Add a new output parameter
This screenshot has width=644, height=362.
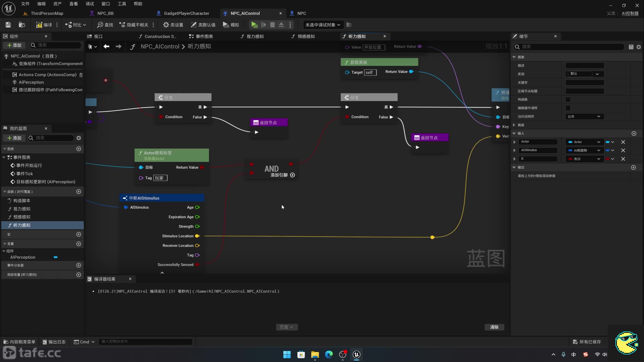(633, 167)
